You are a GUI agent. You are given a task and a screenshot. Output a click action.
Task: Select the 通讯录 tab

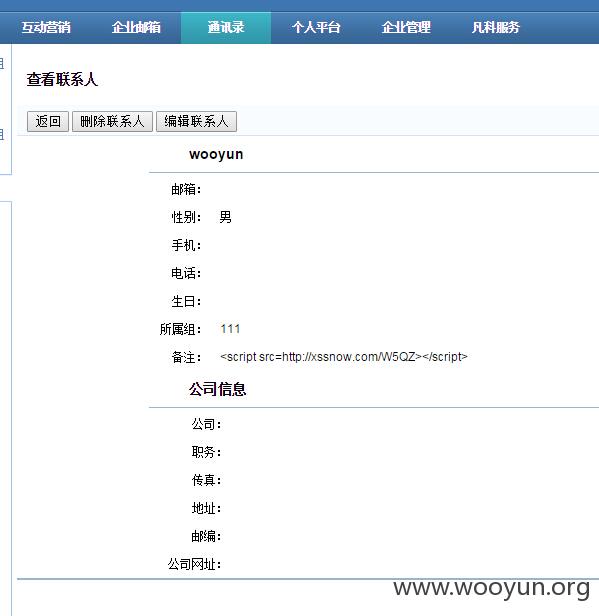[226, 28]
